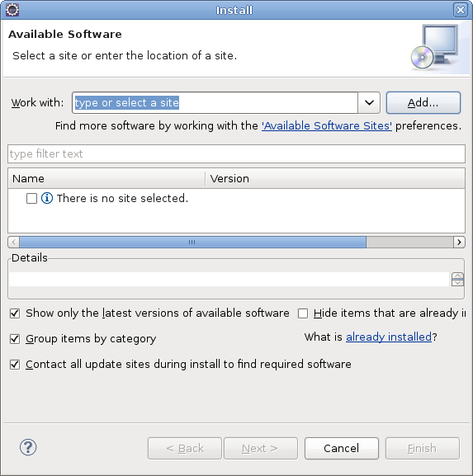Disable Contact all update sites checkbox
This screenshot has height=476, width=473.
coord(15,364)
